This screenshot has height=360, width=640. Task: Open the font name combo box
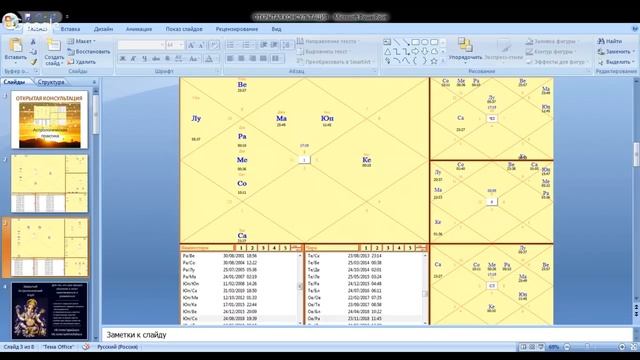pos(141,45)
